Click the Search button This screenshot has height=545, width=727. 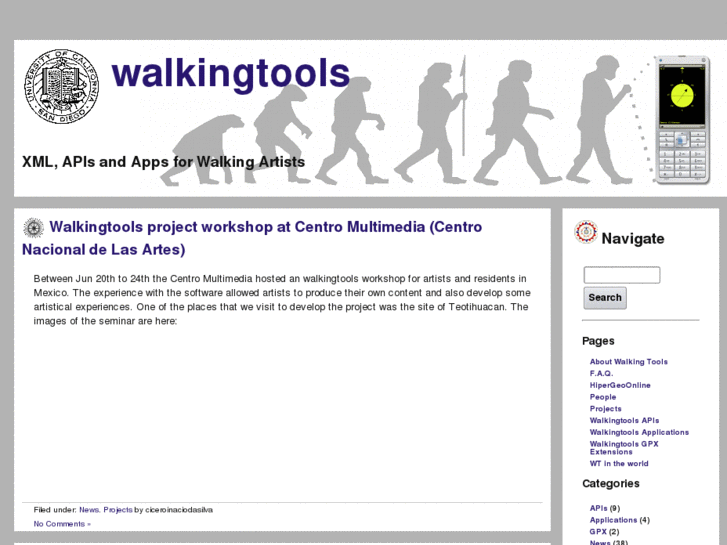(x=605, y=298)
